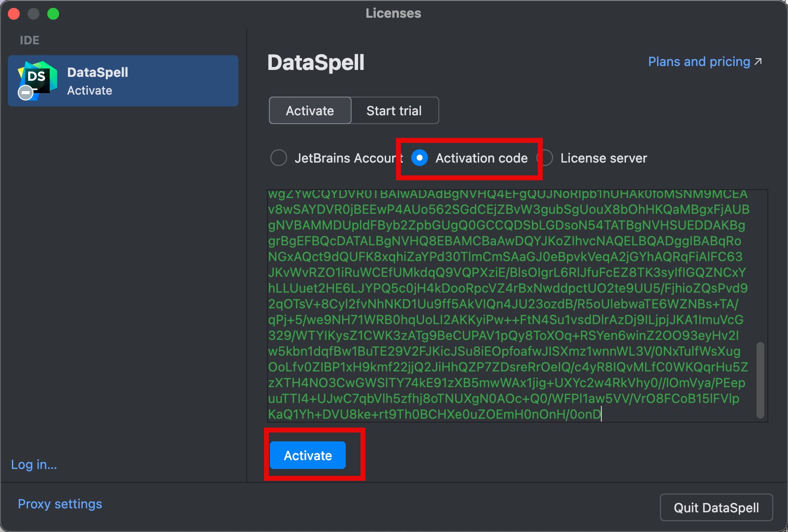Switch to the Activate tab
The image size is (788, 532).
tap(310, 110)
